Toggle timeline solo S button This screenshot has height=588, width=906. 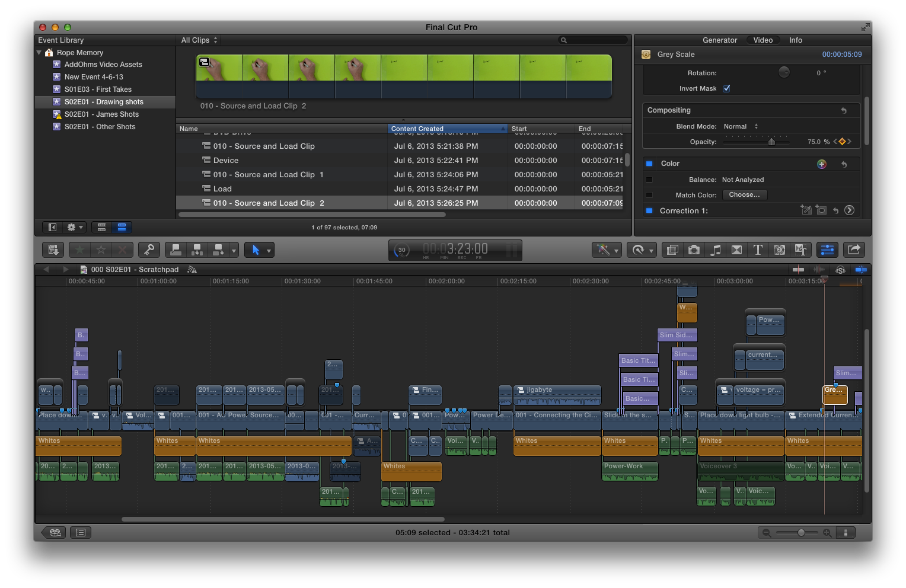coord(840,270)
